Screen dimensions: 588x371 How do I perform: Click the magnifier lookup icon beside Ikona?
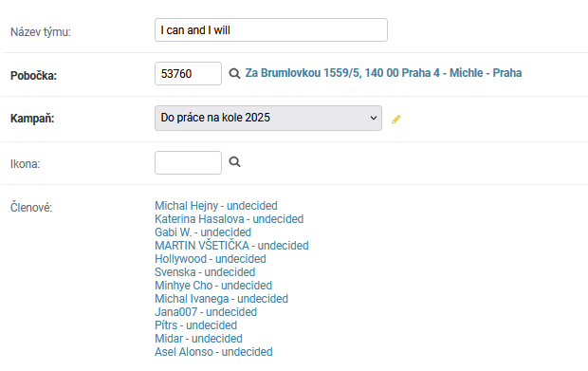(x=235, y=161)
